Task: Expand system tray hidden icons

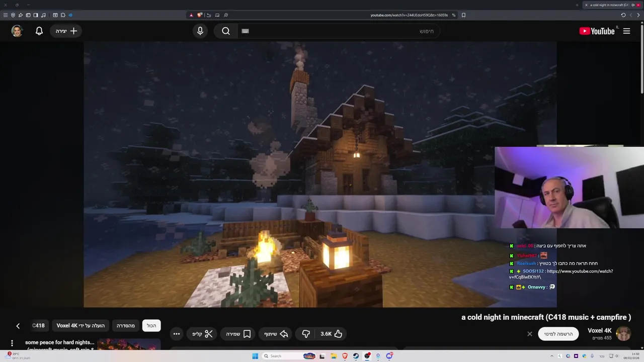Action: coord(552,356)
